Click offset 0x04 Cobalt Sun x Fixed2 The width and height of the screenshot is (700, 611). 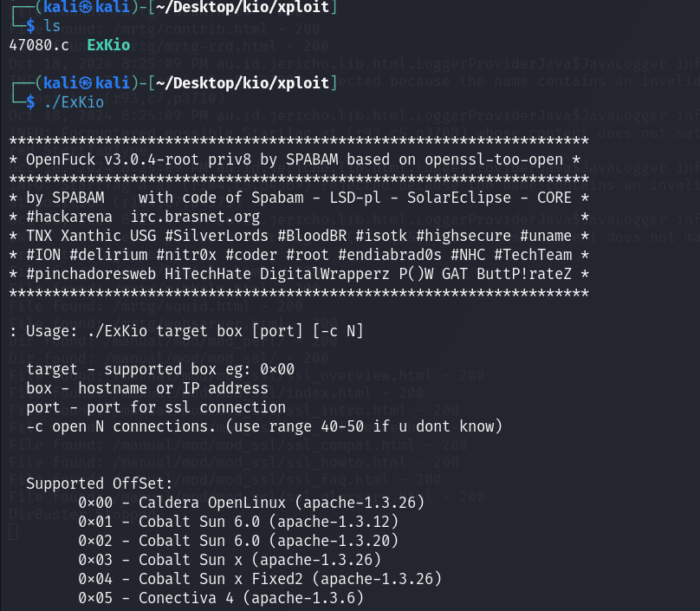pos(260,579)
